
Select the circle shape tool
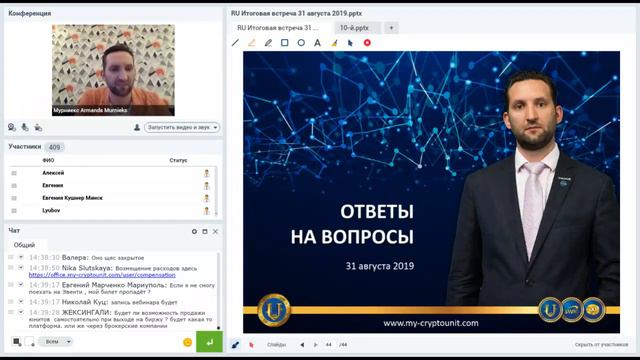pos(301,42)
